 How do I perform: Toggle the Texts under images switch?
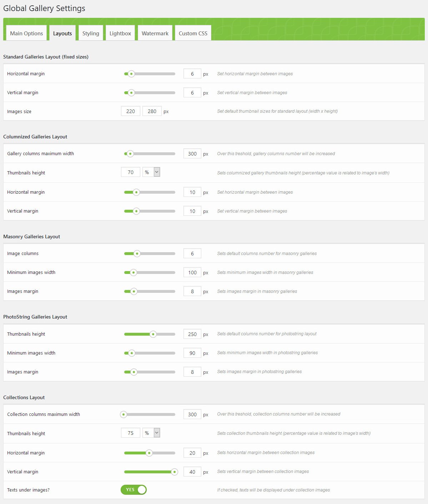pos(134,490)
